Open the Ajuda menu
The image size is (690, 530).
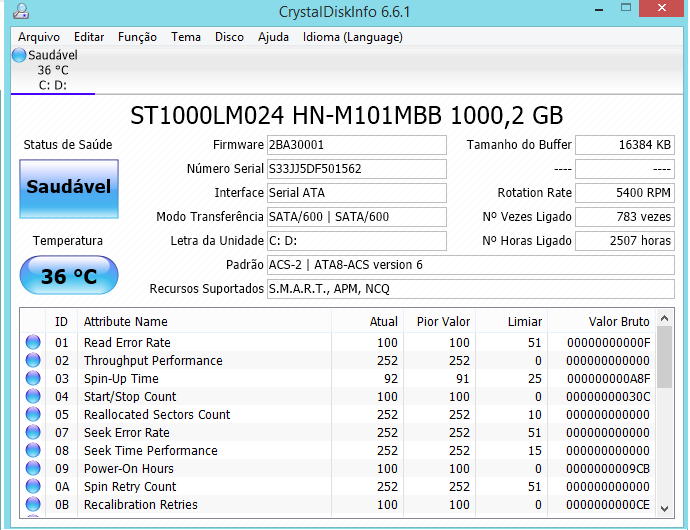tap(273, 37)
